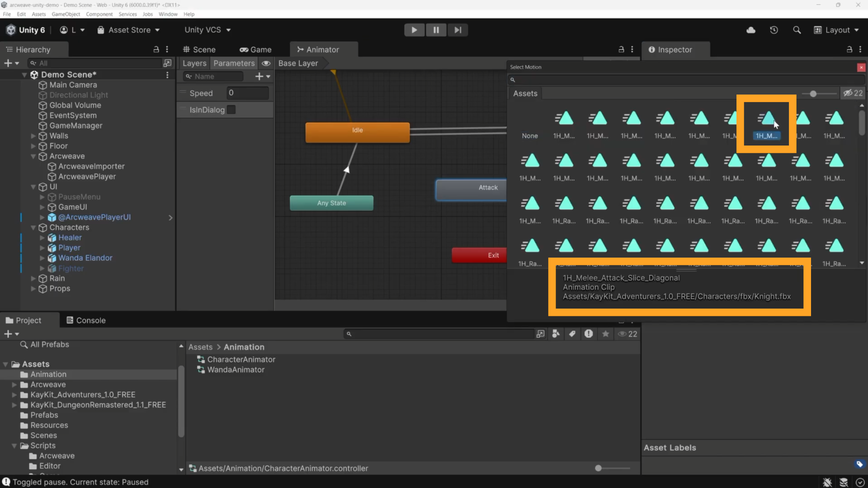Open the Demo Scene options kebab menu
Image resolution: width=868 pixels, height=488 pixels.
(167, 75)
